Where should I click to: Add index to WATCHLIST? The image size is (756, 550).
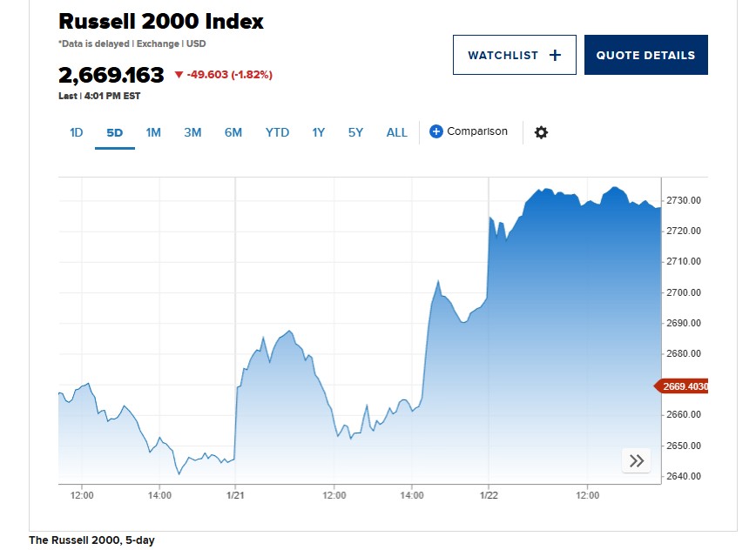click(x=514, y=54)
